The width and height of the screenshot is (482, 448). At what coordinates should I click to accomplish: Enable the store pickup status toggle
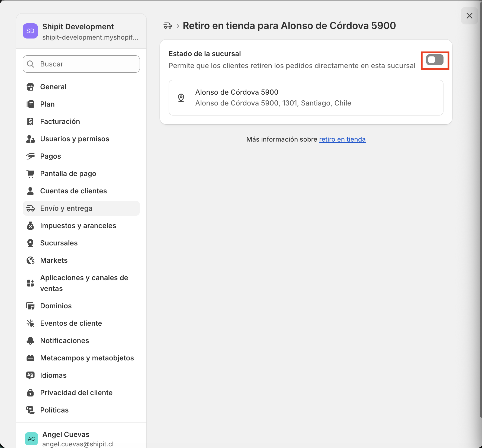[435, 60]
